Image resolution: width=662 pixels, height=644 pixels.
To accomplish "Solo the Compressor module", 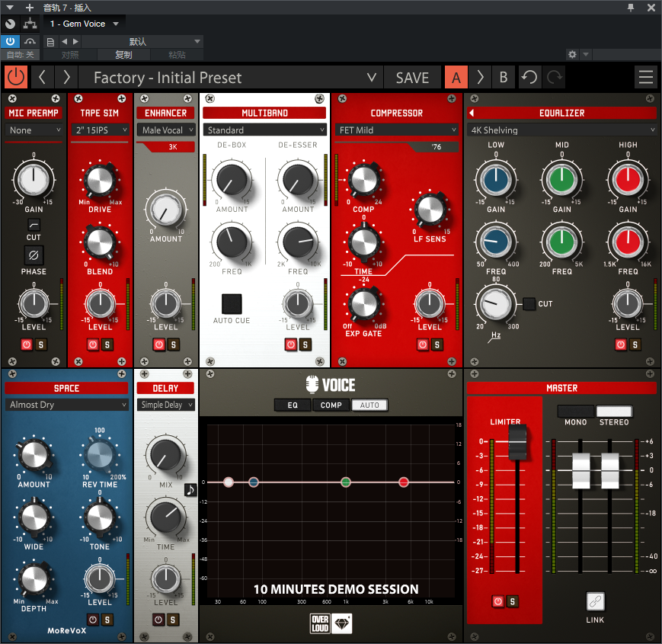I will (437, 344).
